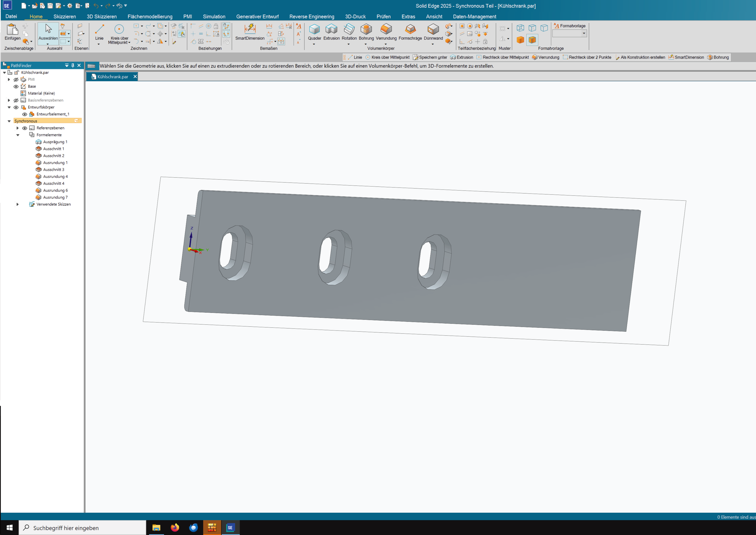
Task: Activate the SmartDimension tool in the ribbon
Action: click(x=250, y=32)
